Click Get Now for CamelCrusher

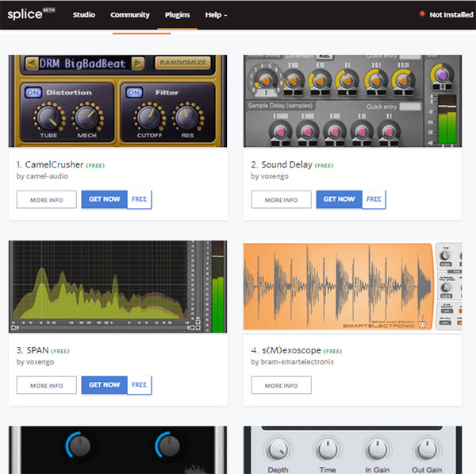tap(105, 199)
